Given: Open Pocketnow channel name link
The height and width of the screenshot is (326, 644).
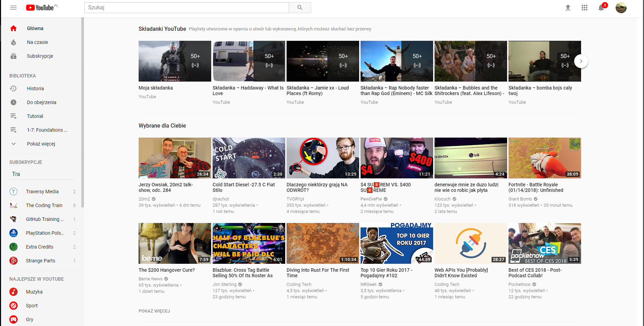Looking at the screenshot, I should [x=520, y=285].
